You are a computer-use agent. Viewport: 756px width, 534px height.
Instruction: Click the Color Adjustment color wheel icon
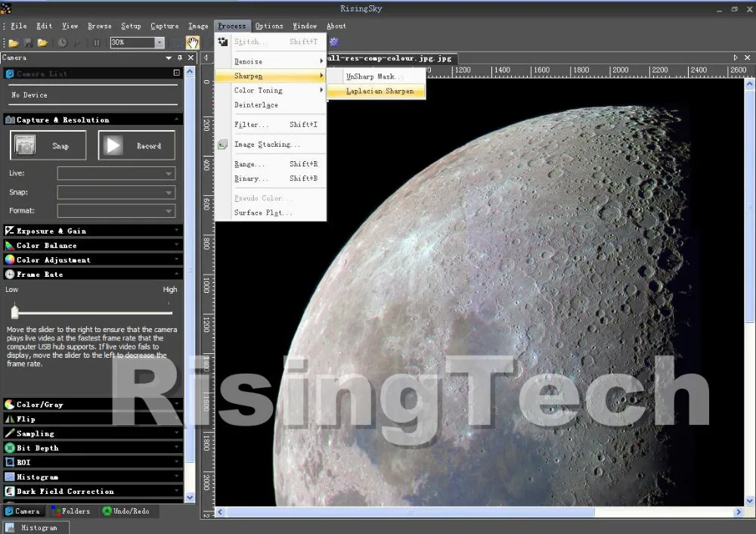point(9,259)
